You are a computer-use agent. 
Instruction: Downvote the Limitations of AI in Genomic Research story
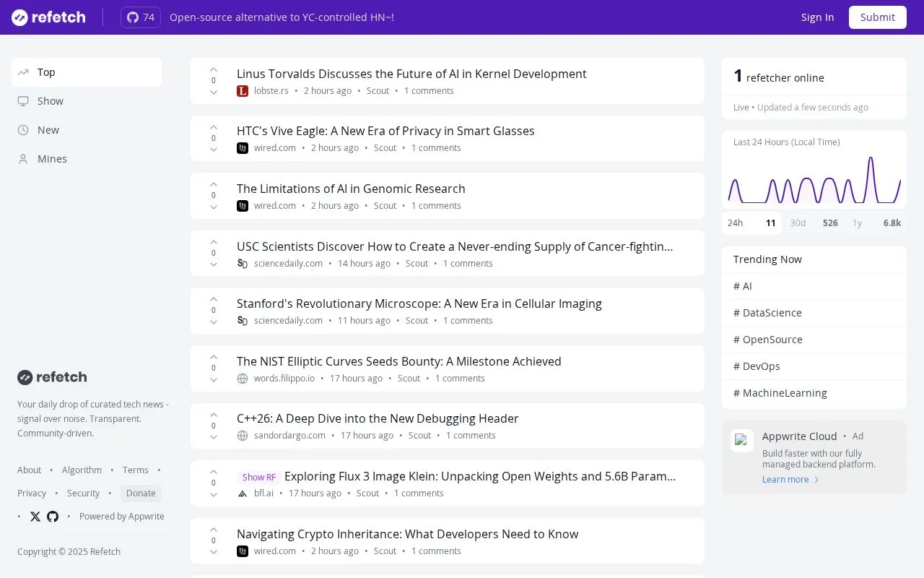pos(214,207)
